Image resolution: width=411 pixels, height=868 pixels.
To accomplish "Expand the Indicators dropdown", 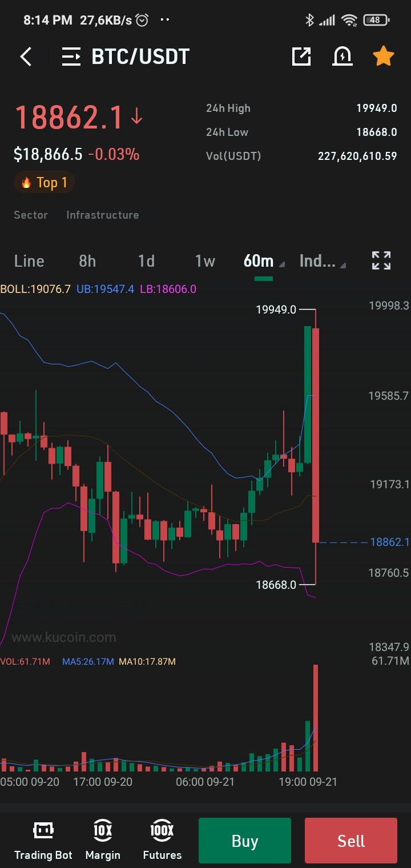I will tap(323, 261).
